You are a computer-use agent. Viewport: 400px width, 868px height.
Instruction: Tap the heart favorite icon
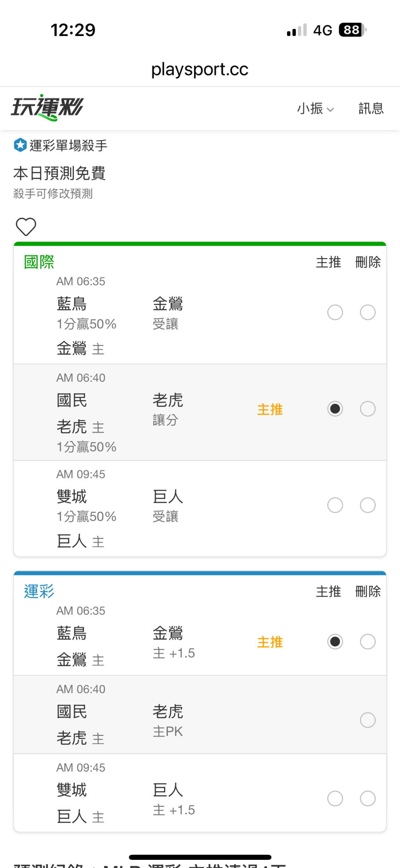[26, 227]
